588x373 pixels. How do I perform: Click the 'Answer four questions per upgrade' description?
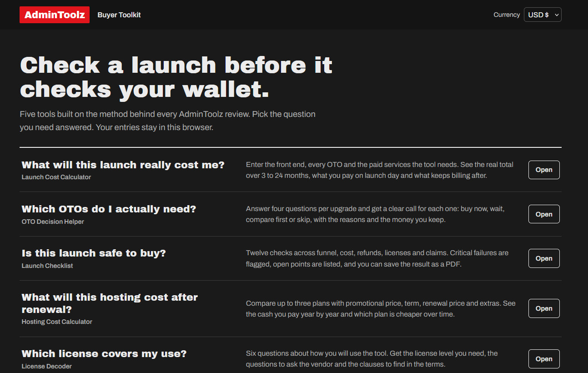point(375,214)
